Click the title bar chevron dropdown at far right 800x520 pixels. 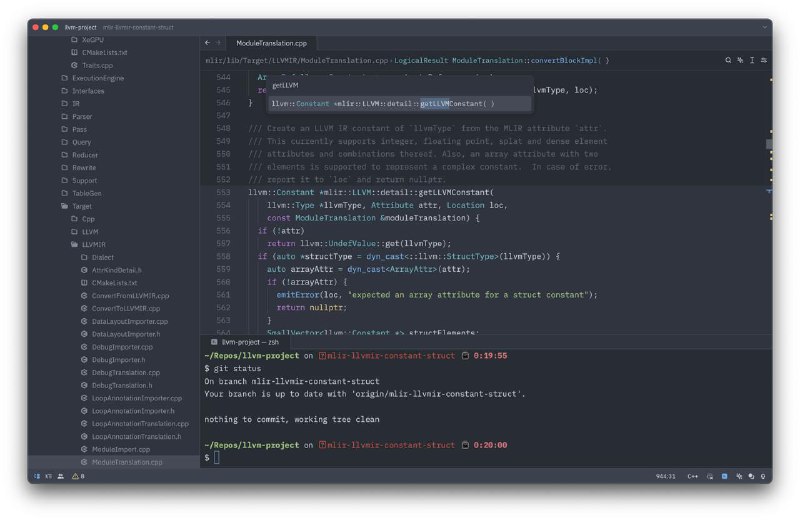coord(764,27)
